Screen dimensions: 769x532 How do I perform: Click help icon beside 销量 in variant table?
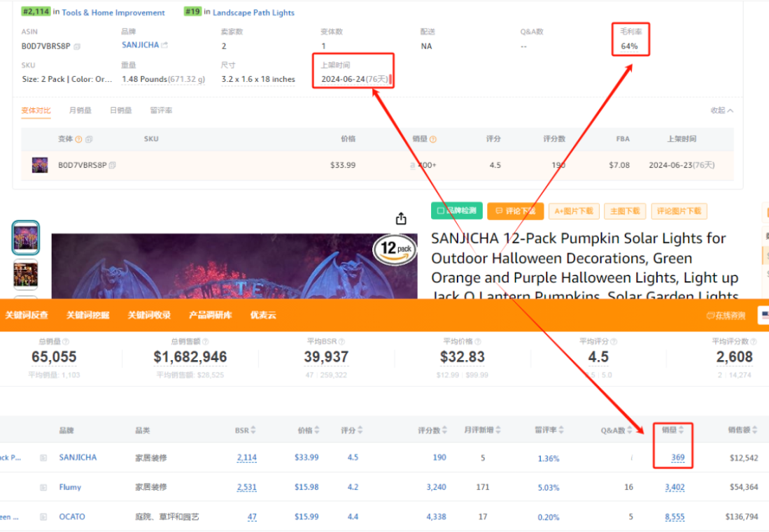click(x=433, y=140)
